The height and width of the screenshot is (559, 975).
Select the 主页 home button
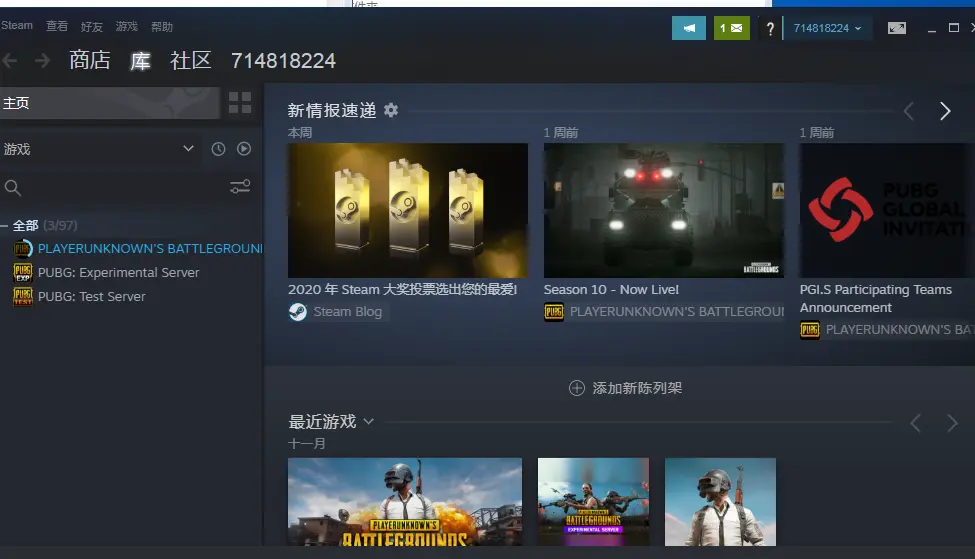pyautogui.click(x=110, y=103)
